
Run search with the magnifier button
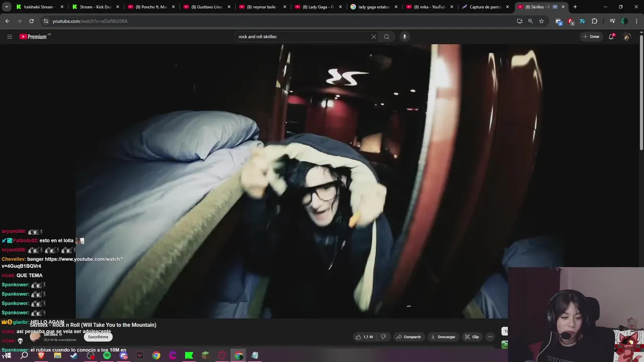click(386, 37)
